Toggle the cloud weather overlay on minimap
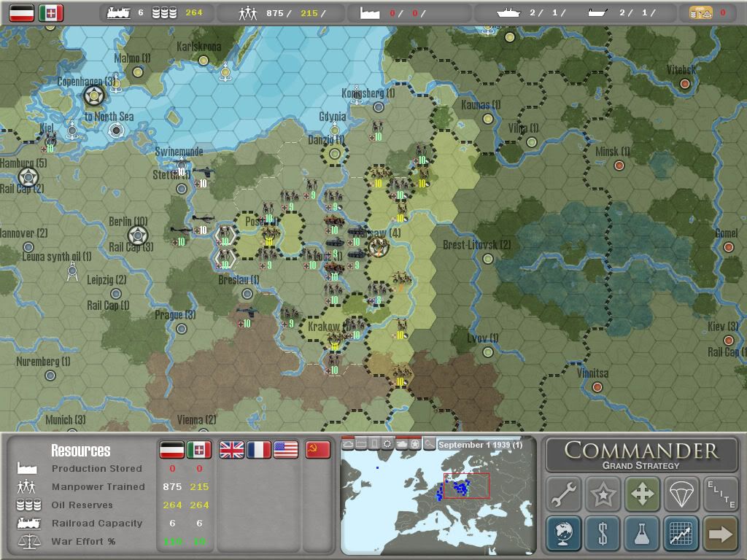The image size is (747, 560). point(348,444)
